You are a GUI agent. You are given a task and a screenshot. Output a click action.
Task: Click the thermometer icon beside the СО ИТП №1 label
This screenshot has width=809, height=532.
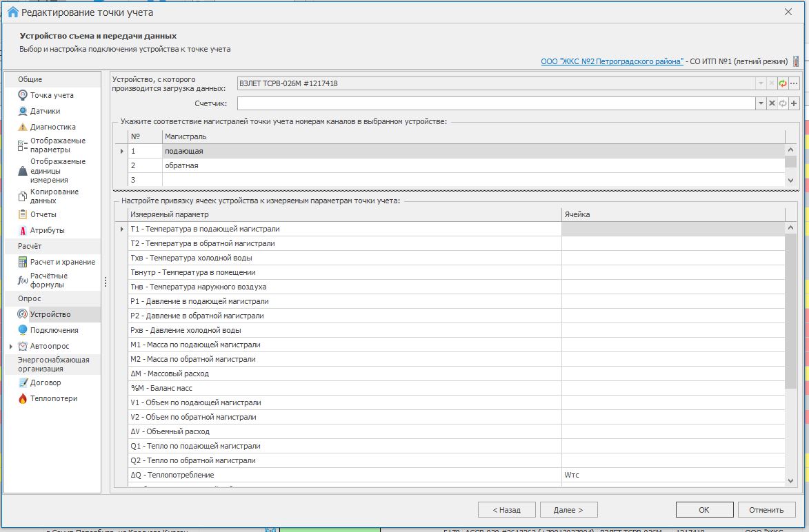click(796, 61)
